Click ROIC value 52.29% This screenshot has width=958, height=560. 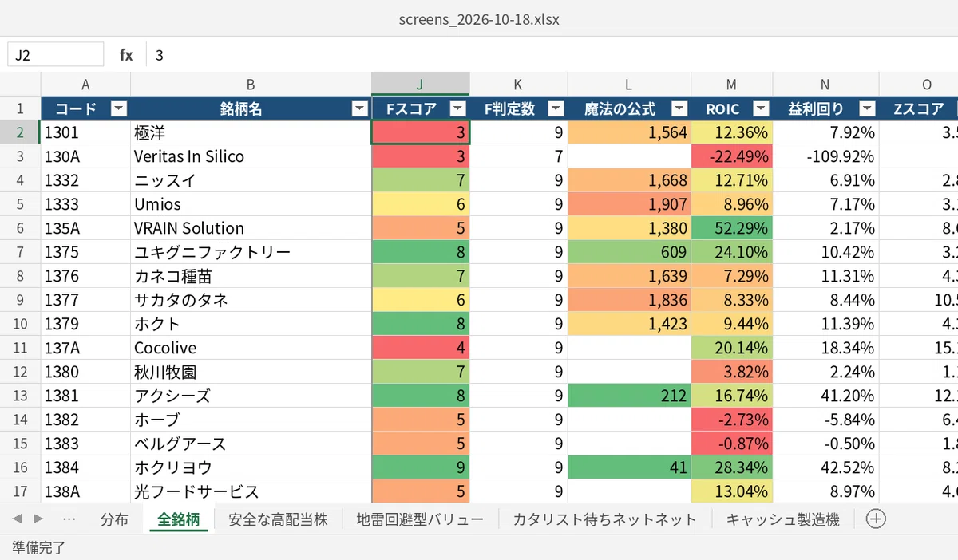(731, 228)
